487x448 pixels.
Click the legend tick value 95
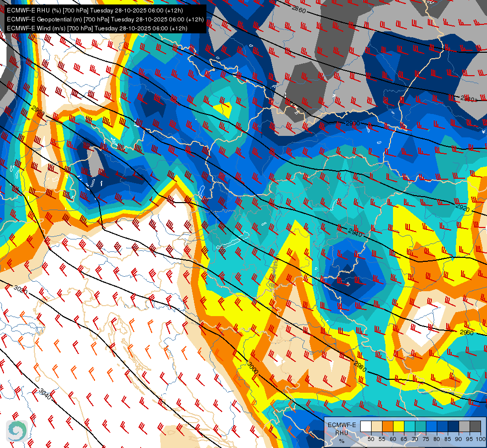[x=469, y=439]
